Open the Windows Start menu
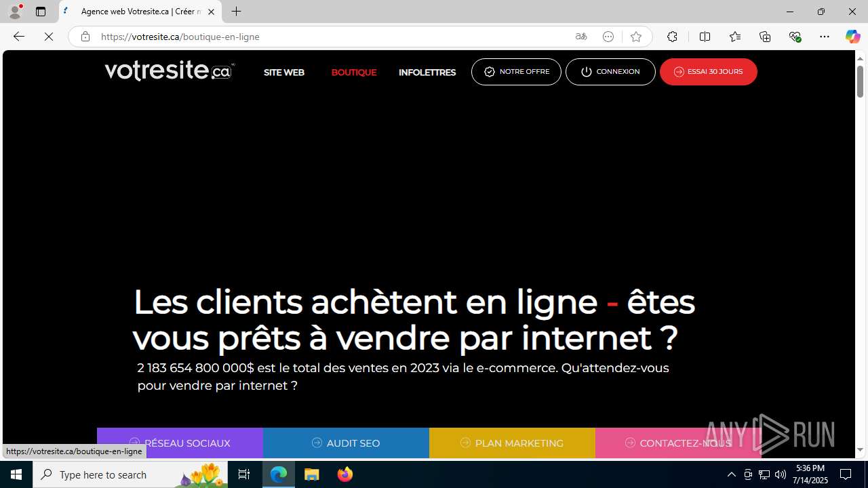 click(16, 474)
